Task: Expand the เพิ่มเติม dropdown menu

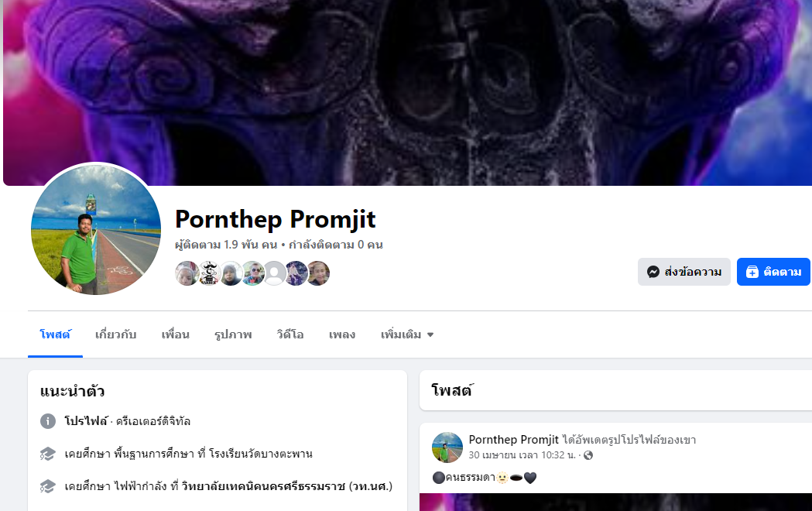Action: [407, 335]
